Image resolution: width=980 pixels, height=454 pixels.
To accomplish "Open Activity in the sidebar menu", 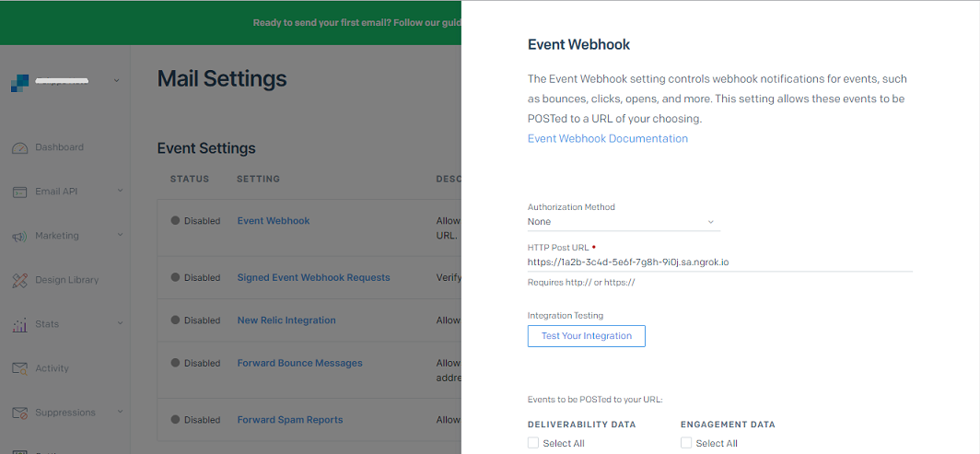I will [x=52, y=368].
